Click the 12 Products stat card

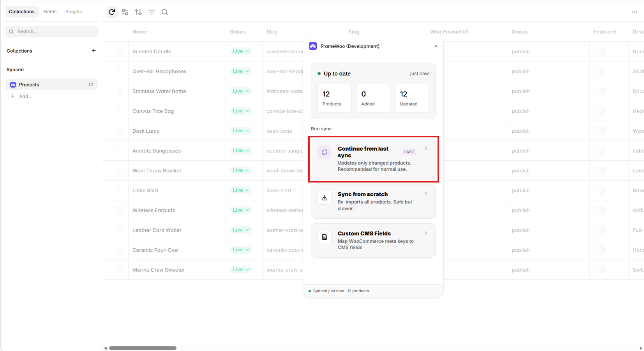[334, 98]
